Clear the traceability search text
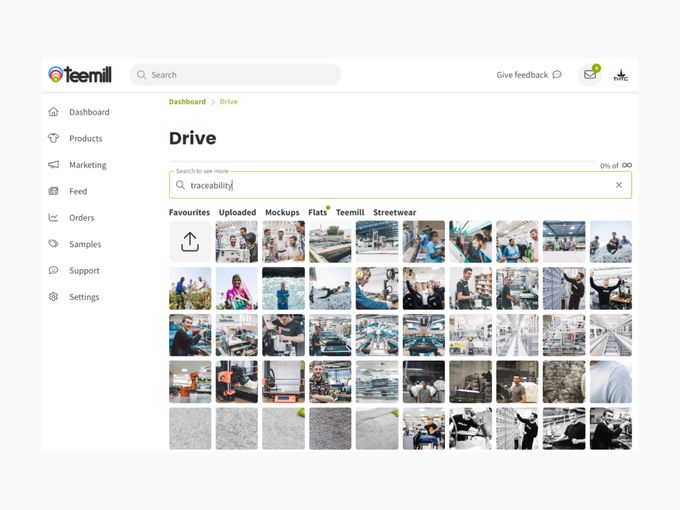680x510 pixels. click(x=618, y=185)
